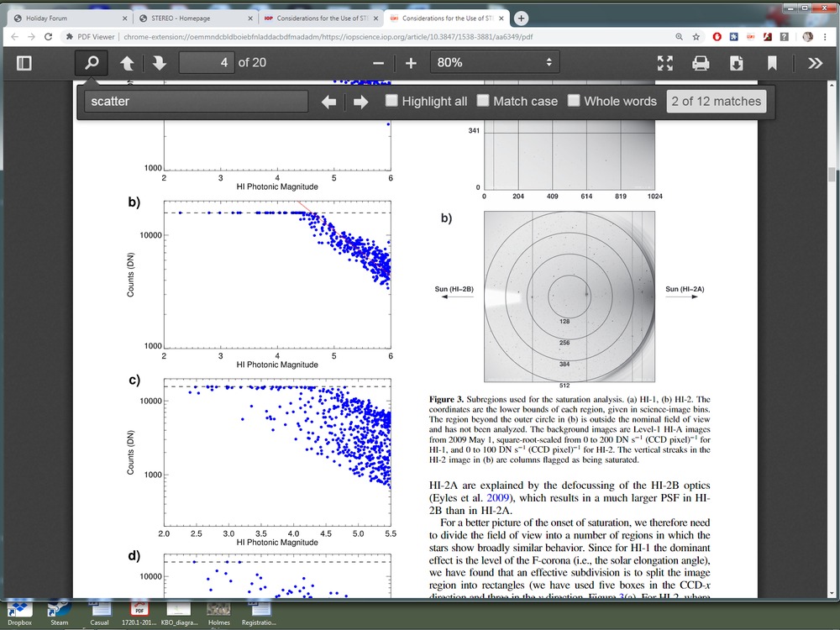Click the bookmark current view icon
Screen dimensions: 840x630
pos(771,63)
